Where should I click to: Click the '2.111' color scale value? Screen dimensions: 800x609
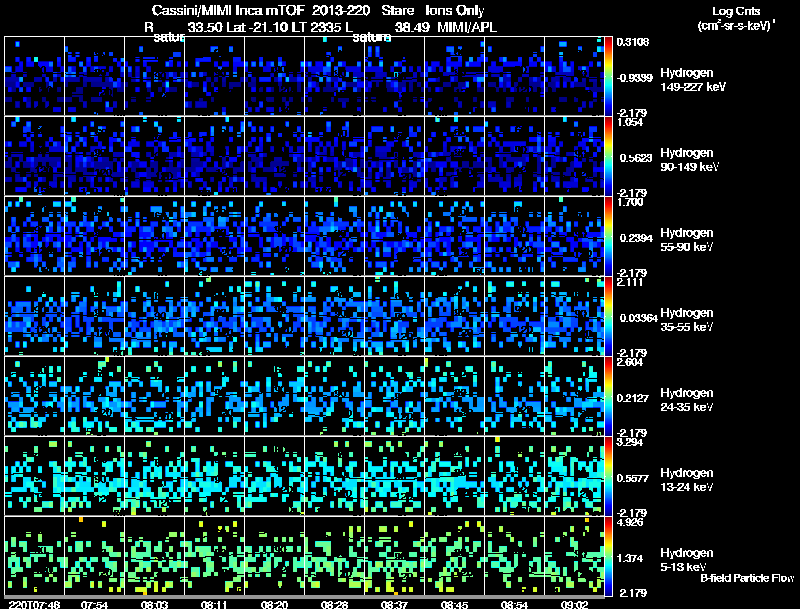pos(630,282)
